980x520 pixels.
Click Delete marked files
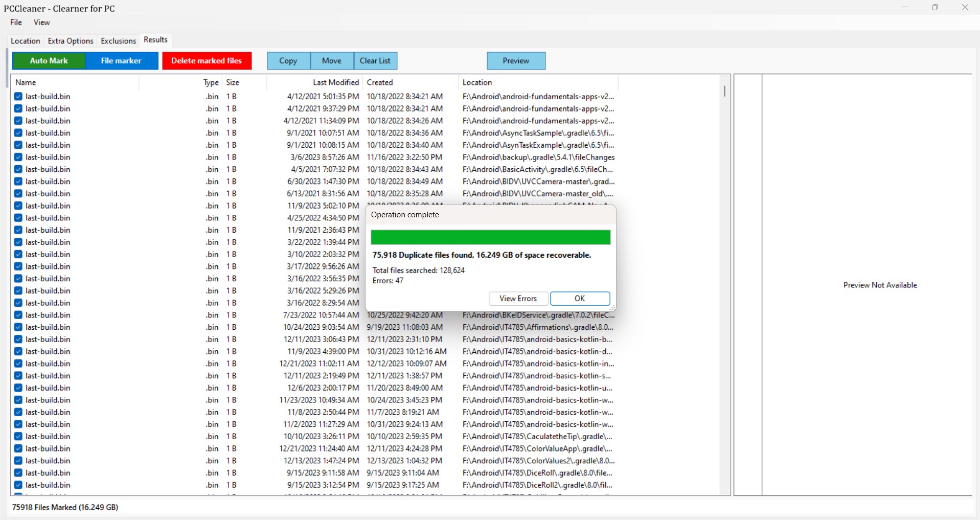coord(207,61)
